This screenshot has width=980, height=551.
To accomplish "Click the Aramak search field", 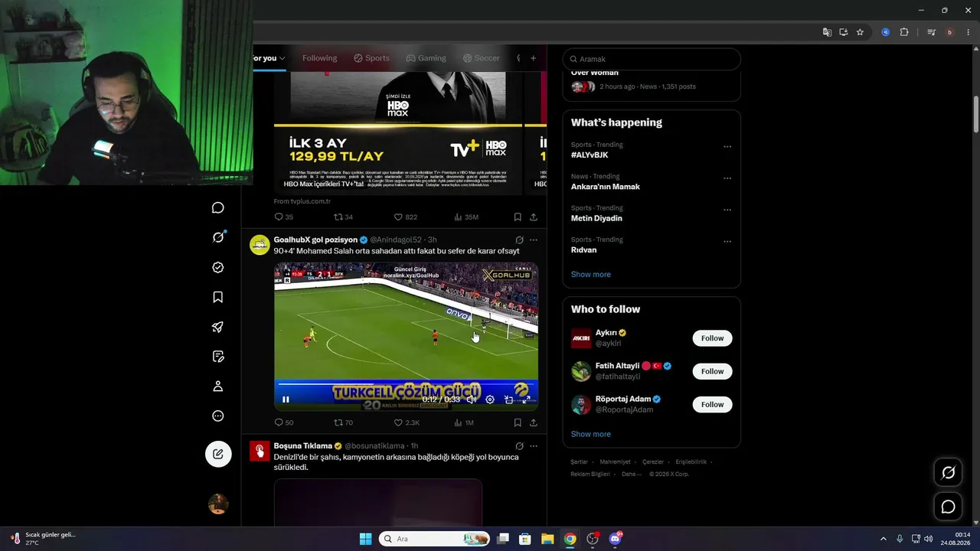I will [652, 59].
